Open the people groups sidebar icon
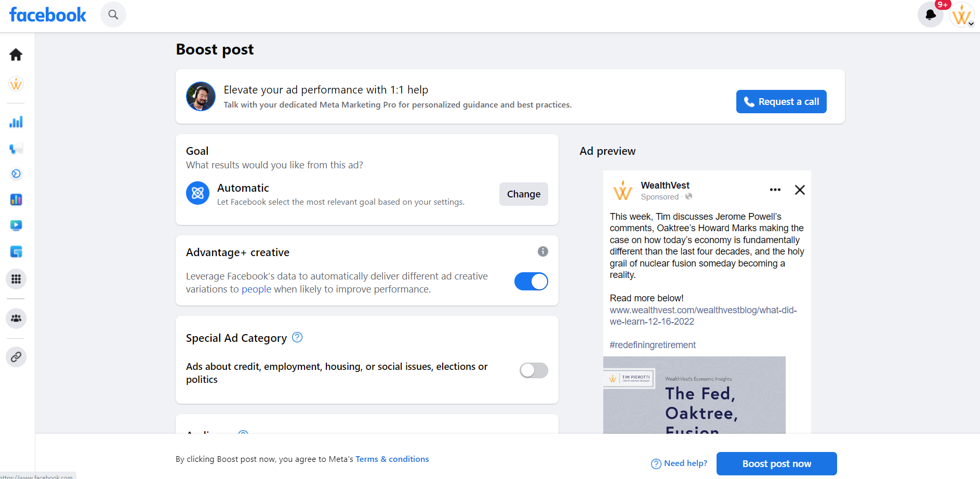This screenshot has width=980, height=479. pyautogui.click(x=16, y=318)
